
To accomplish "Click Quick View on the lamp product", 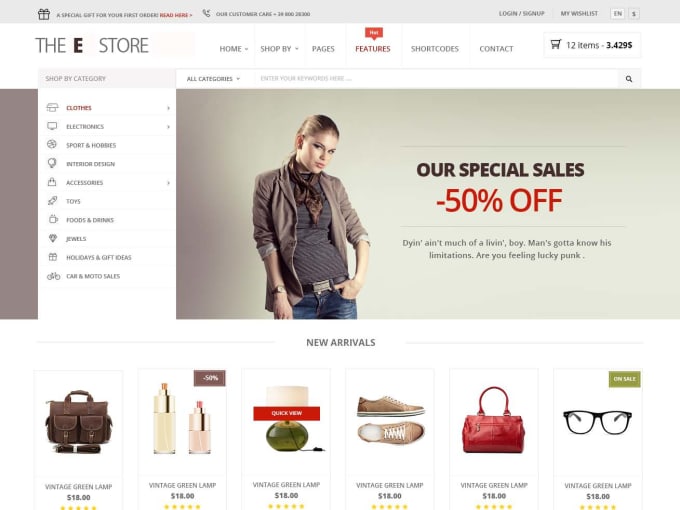I will (x=287, y=413).
